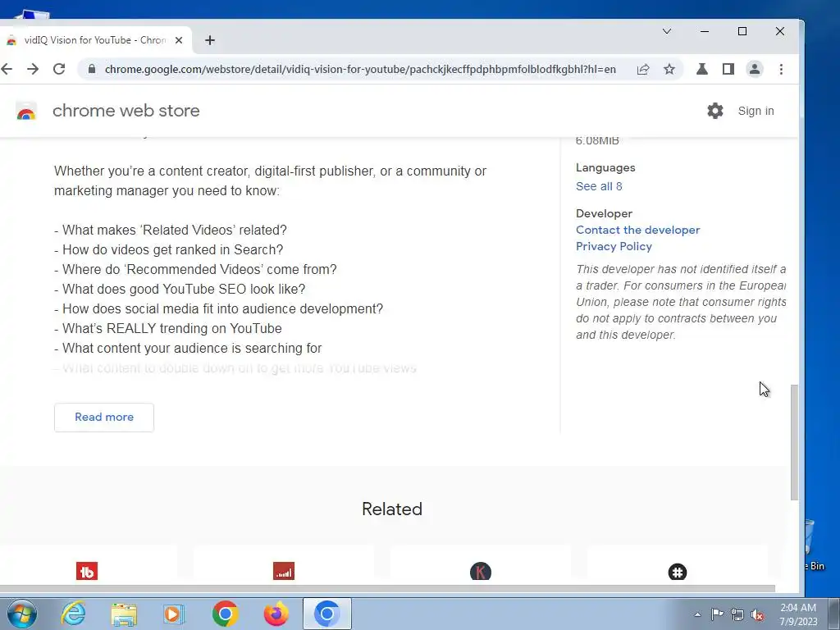Open the clock showing 2:04 AM
Viewport: 840px width, 630px height.
[x=799, y=614]
